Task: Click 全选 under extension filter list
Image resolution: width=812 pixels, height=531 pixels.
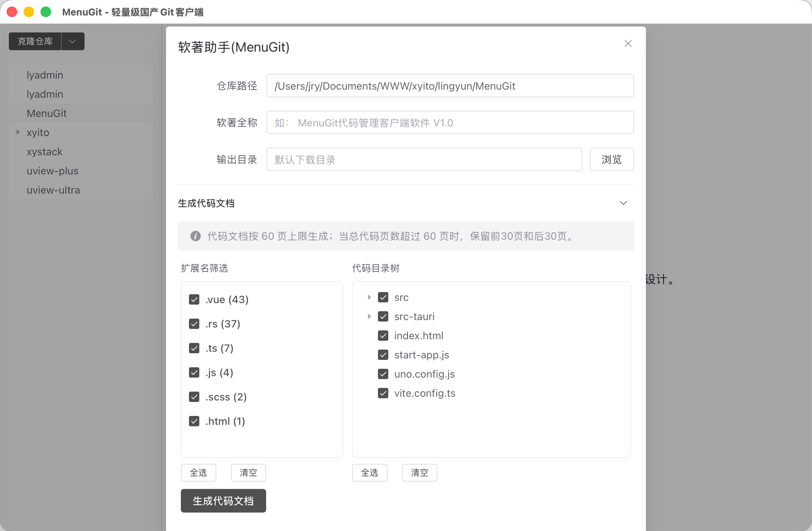Action: pos(198,473)
